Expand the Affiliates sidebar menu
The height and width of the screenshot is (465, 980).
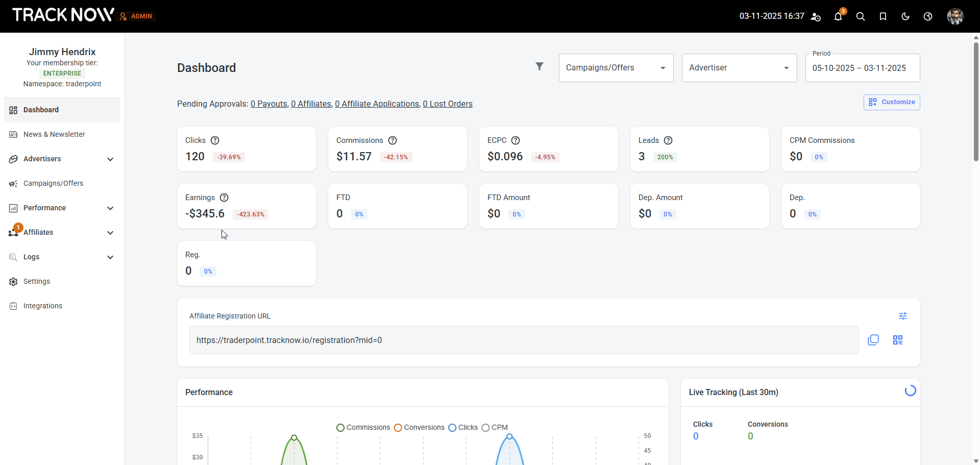pos(62,232)
